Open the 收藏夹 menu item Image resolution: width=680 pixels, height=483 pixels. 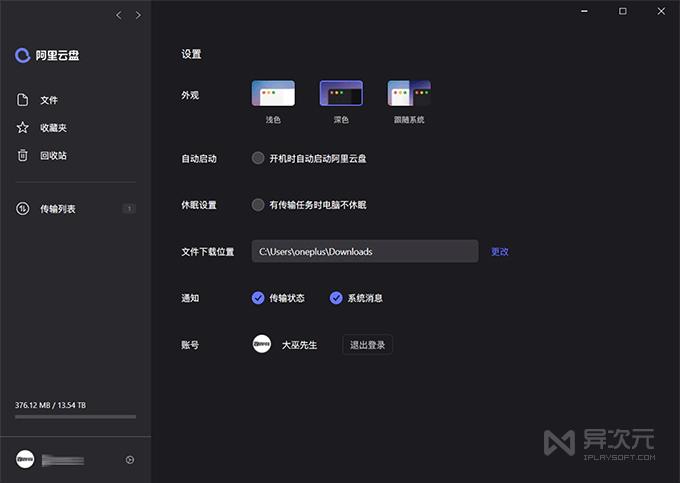click(53, 127)
